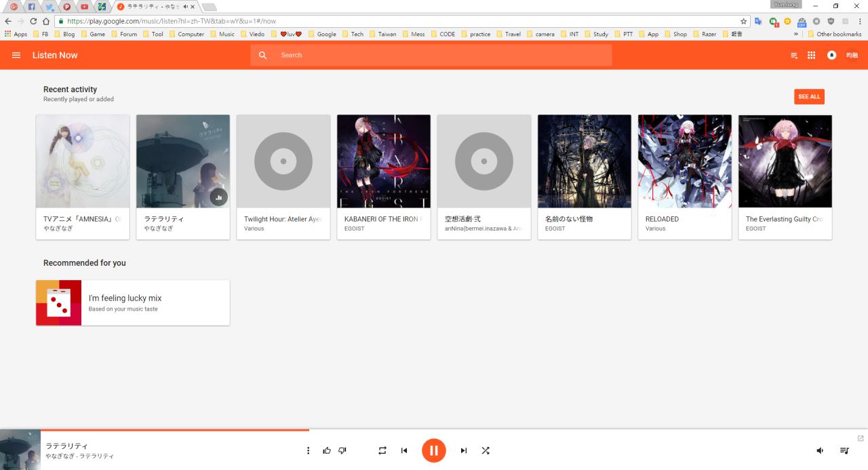
Task: Go to the browser home page
Action: (x=45, y=21)
